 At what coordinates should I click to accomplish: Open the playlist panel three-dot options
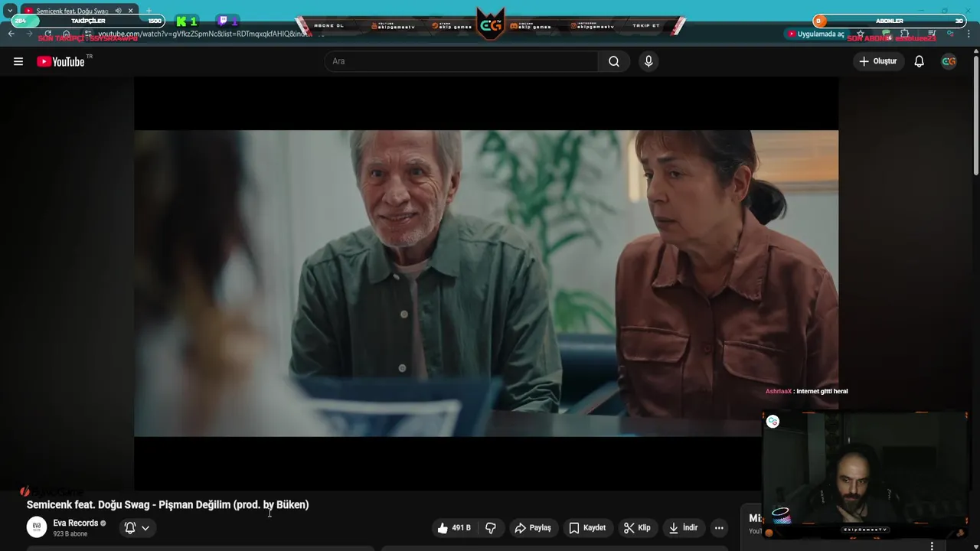932,546
